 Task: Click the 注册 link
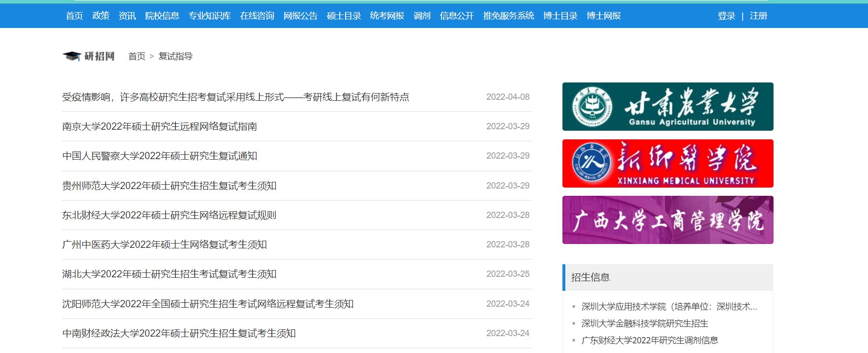point(759,16)
